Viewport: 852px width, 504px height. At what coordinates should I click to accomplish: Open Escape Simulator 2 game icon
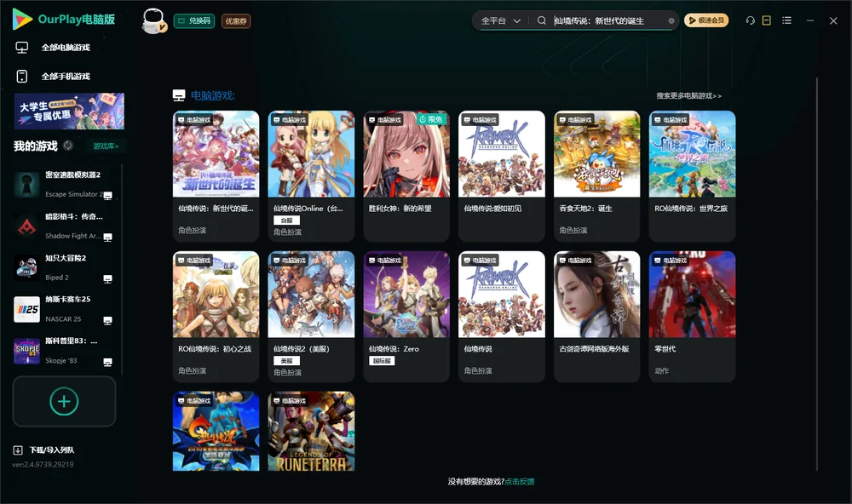coord(26,184)
